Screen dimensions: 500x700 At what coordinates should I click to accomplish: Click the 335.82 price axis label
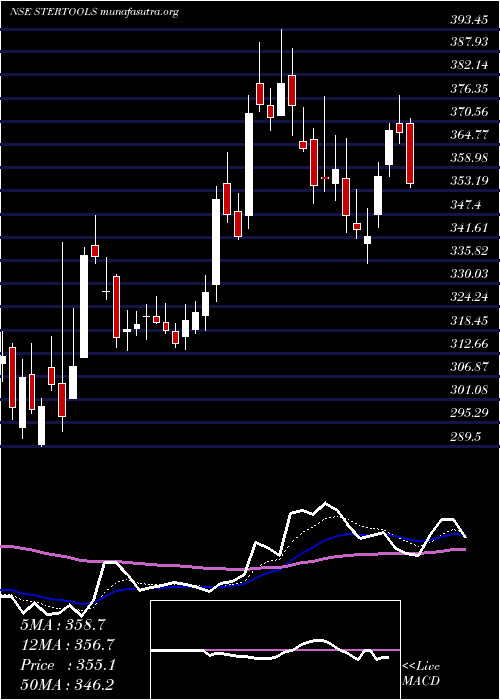point(469,251)
